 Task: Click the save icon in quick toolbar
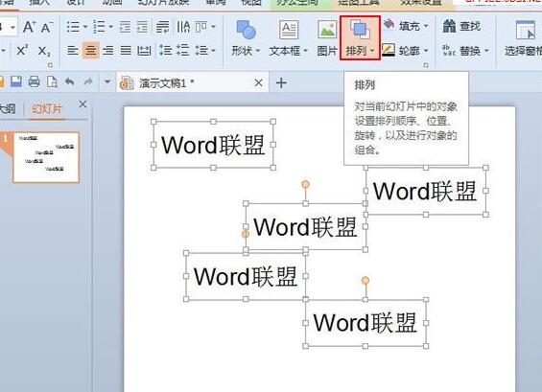click(16, 81)
